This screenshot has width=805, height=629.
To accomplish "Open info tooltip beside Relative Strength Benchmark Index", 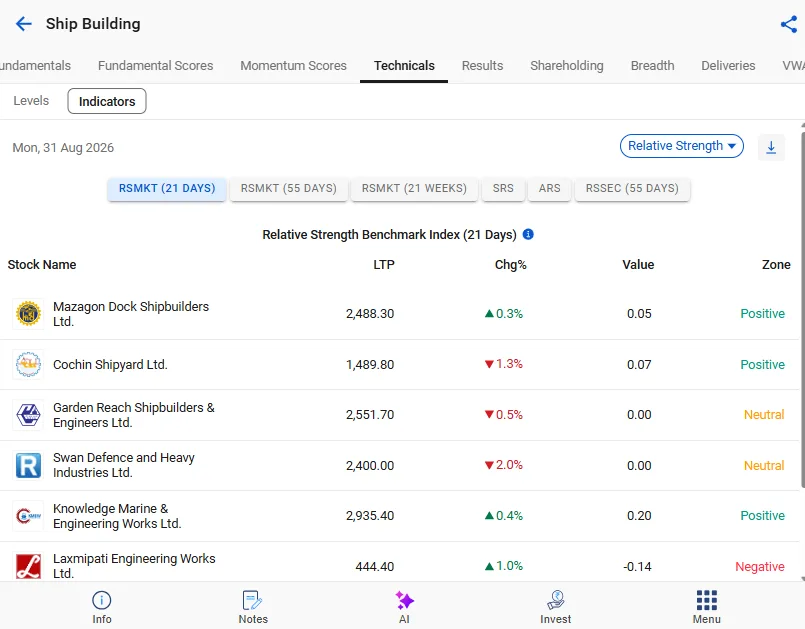I will [528, 234].
